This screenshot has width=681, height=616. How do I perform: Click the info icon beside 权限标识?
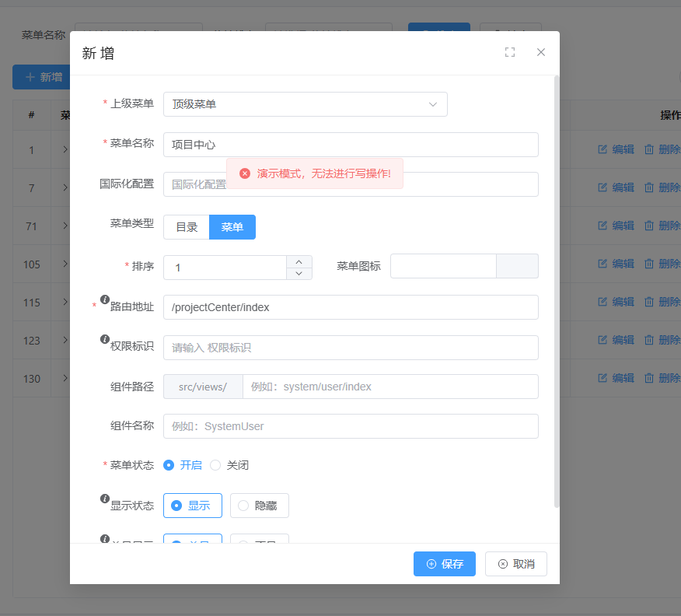click(105, 339)
